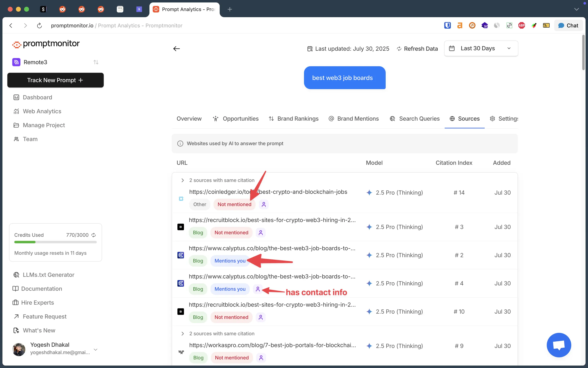Open the browser Chat button
588x368 pixels.
[x=568, y=26]
